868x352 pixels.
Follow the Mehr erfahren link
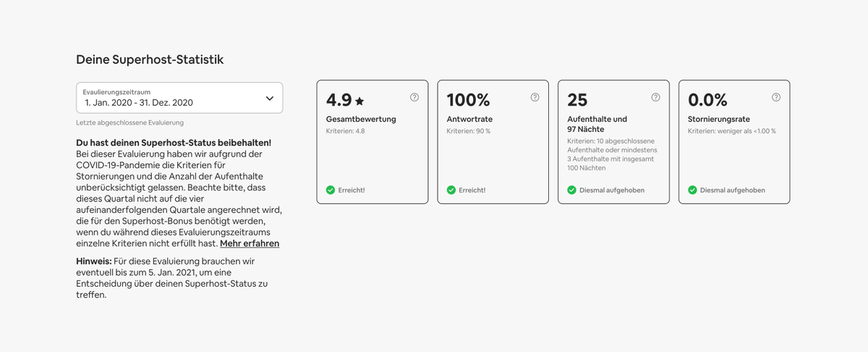click(250, 243)
